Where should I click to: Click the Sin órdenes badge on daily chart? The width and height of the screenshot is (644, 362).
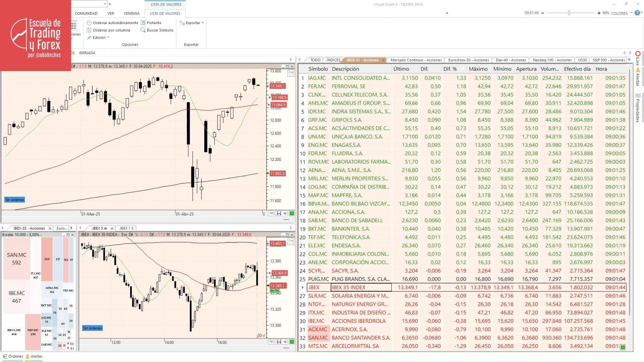pyautogui.click(x=15, y=200)
